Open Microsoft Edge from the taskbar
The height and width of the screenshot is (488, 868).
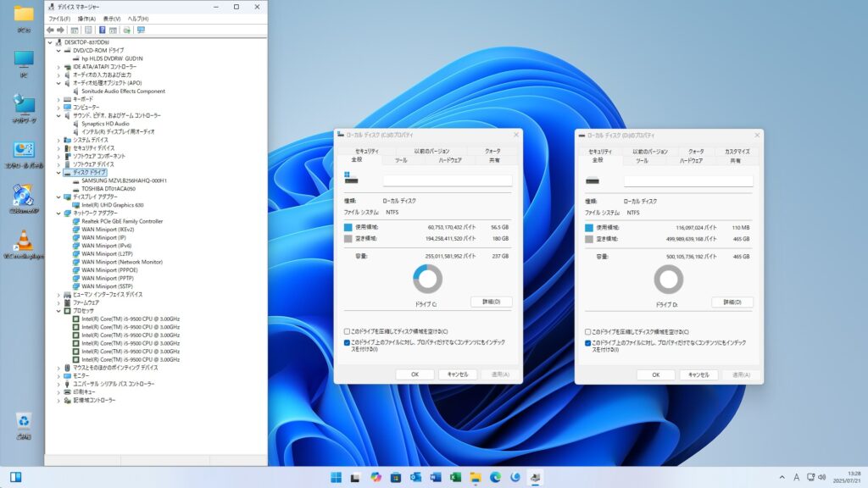496,477
